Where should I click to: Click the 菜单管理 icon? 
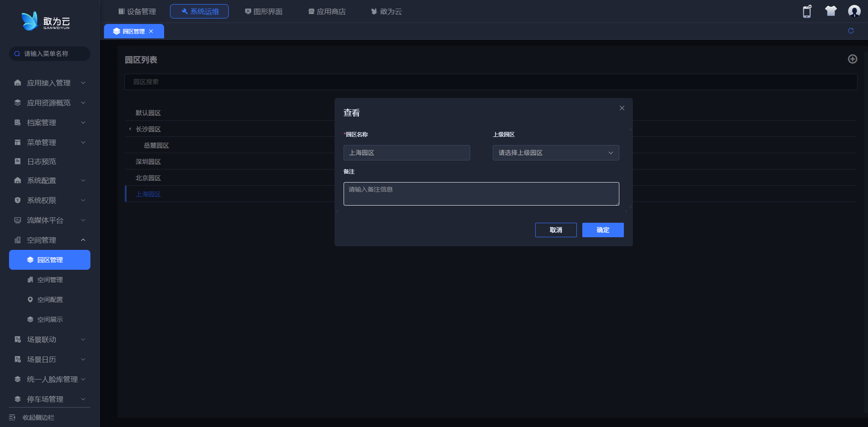(18, 142)
